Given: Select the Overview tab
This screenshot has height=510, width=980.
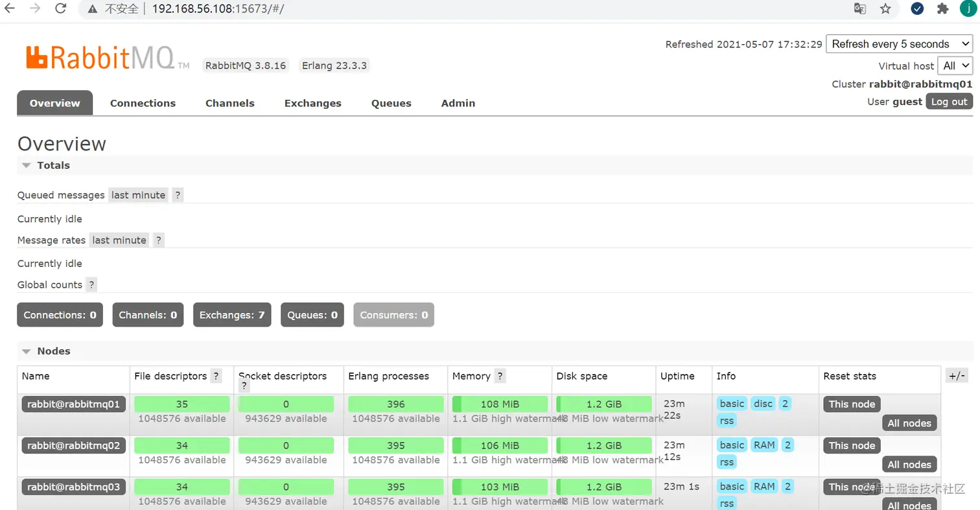Looking at the screenshot, I should click(x=55, y=103).
